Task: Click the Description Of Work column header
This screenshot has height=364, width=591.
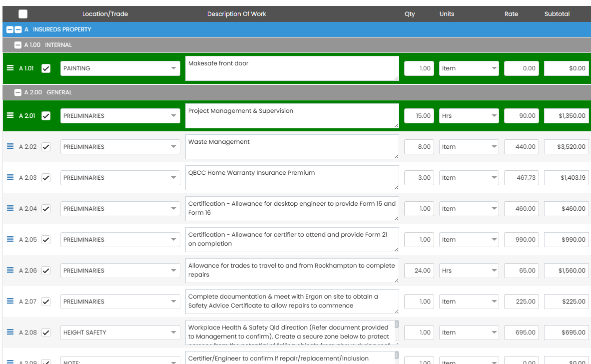Action: coord(236,14)
